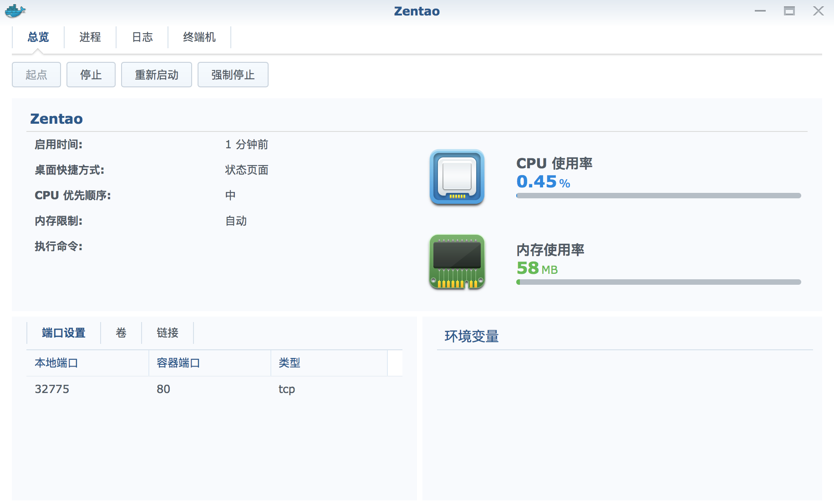Close the Zentao container window

(x=818, y=11)
